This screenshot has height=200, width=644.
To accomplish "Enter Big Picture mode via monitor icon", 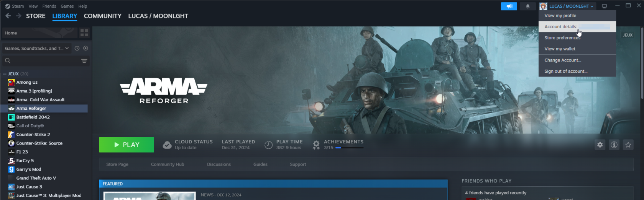I will (605, 6).
